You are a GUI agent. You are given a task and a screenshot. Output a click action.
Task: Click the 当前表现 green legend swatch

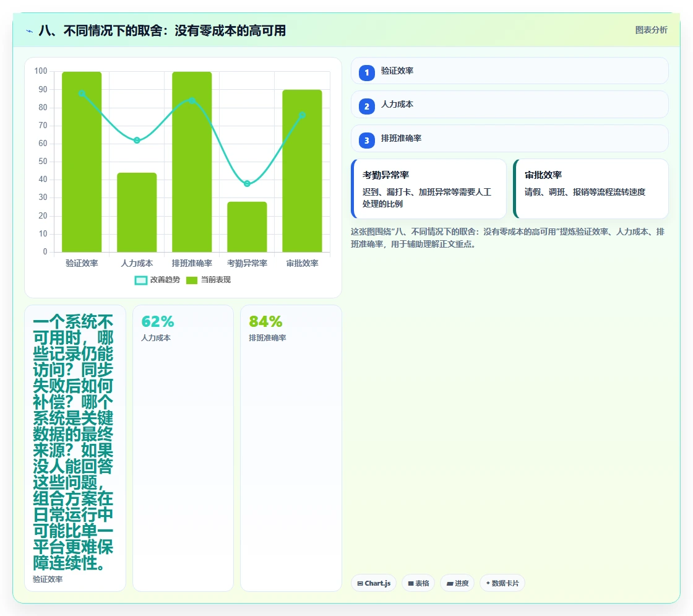(x=192, y=280)
